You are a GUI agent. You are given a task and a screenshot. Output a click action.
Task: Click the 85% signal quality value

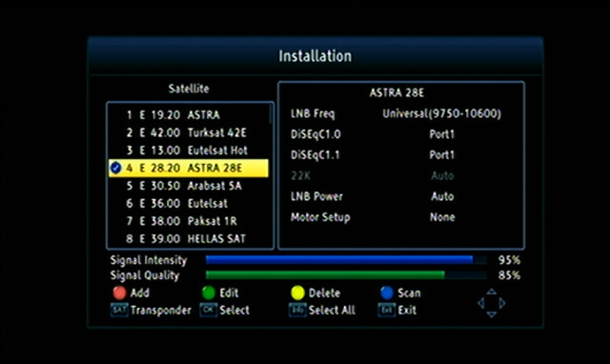tap(509, 275)
